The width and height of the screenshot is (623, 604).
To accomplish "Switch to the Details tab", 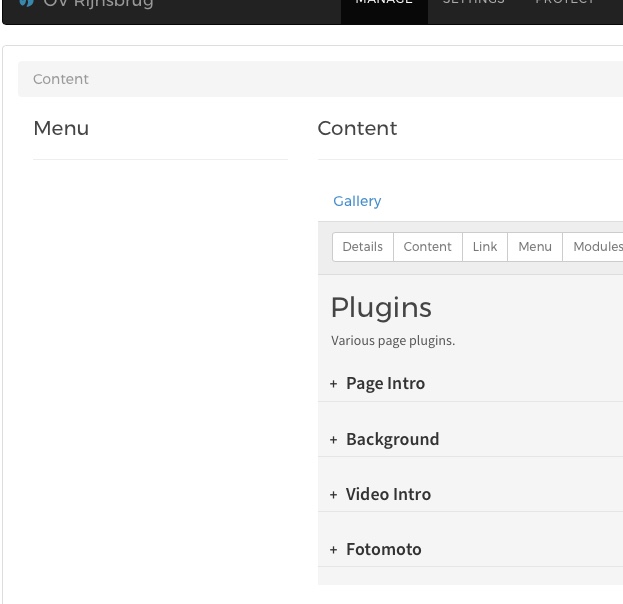I will coord(362,247).
